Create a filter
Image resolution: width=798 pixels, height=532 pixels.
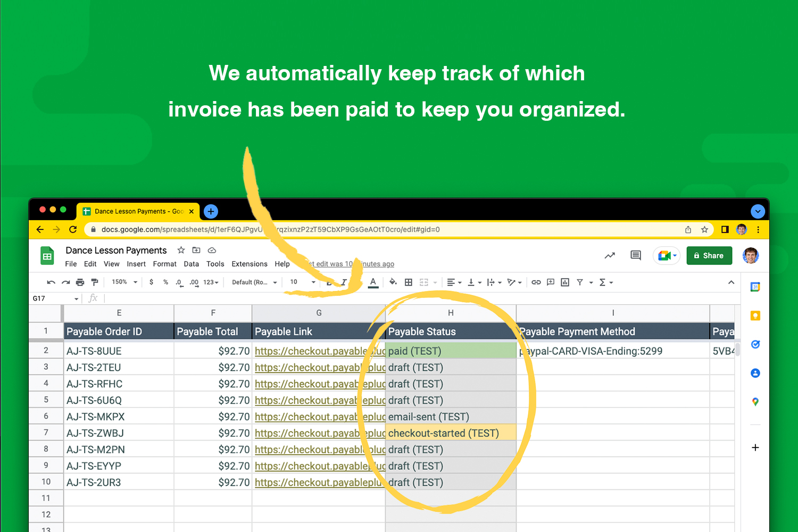[581, 282]
